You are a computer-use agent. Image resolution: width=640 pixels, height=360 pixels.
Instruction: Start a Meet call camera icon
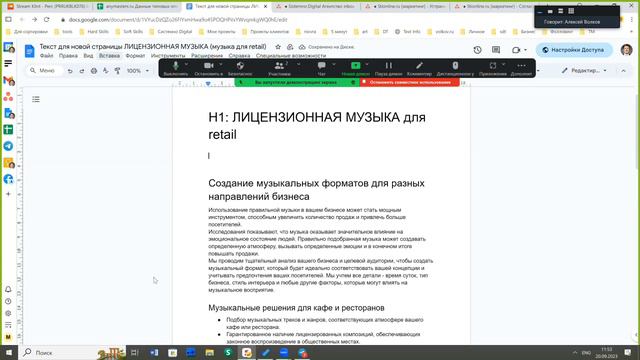pyautogui.click(x=516, y=50)
